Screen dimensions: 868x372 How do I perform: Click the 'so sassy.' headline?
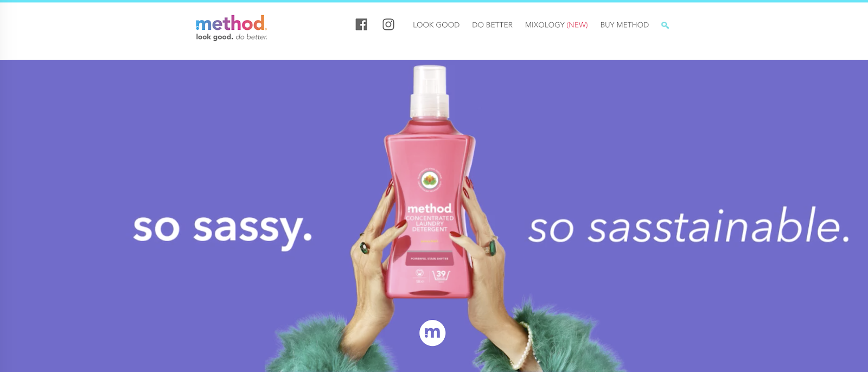pos(223,229)
